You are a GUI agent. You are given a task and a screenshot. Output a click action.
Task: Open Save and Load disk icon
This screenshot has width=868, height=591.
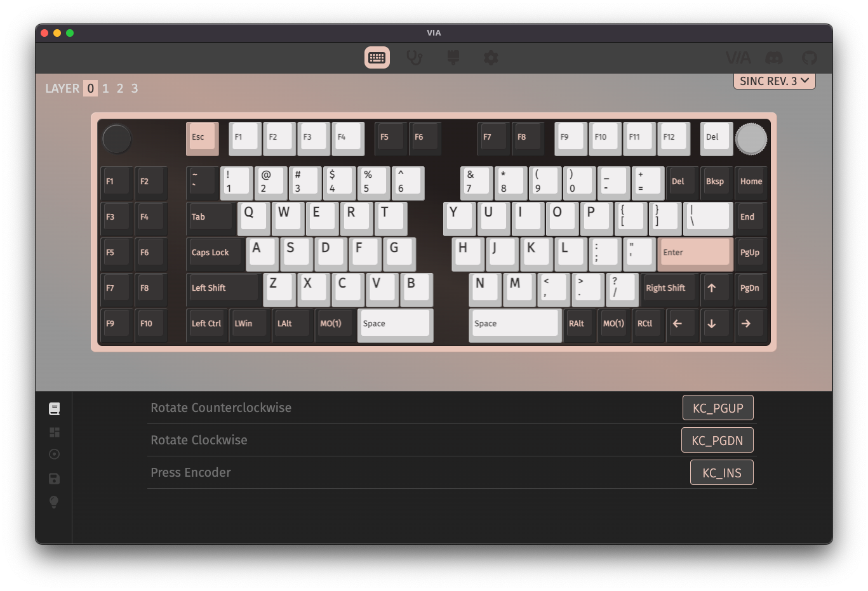[x=55, y=479]
